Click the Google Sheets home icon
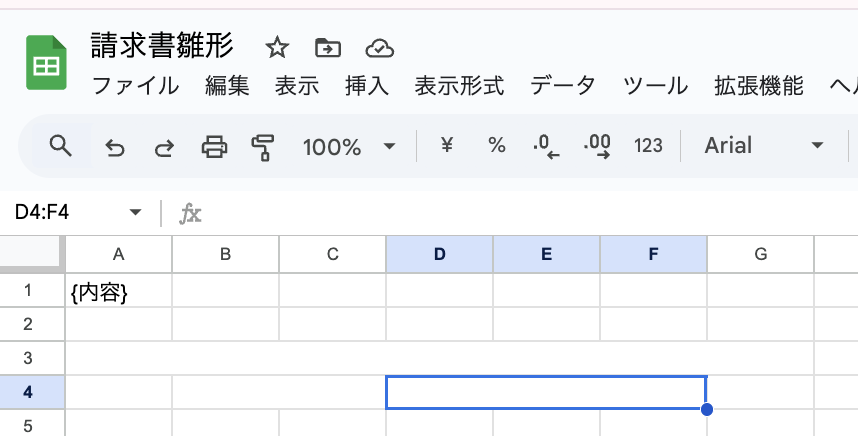The width and height of the screenshot is (858, 436). click(x=46, y=64)
